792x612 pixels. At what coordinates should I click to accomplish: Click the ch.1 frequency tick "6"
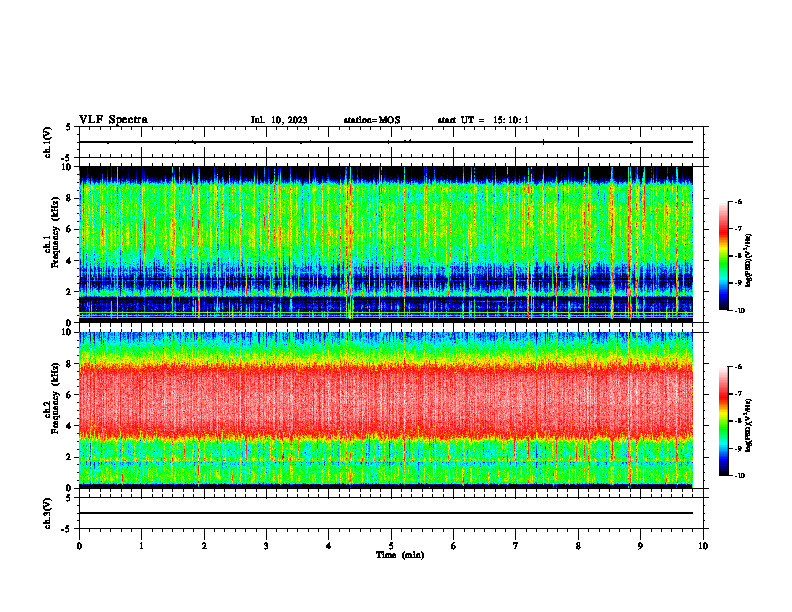pos(69,229)
